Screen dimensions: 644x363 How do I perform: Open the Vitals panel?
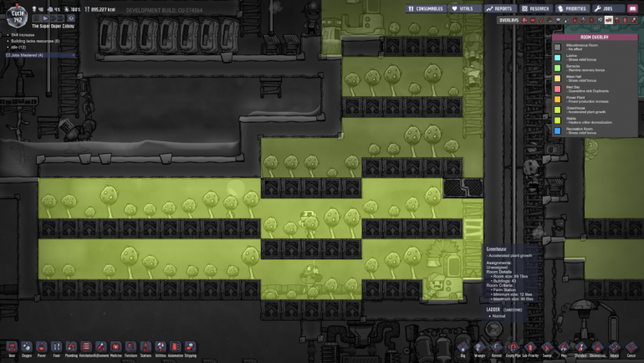463,8
